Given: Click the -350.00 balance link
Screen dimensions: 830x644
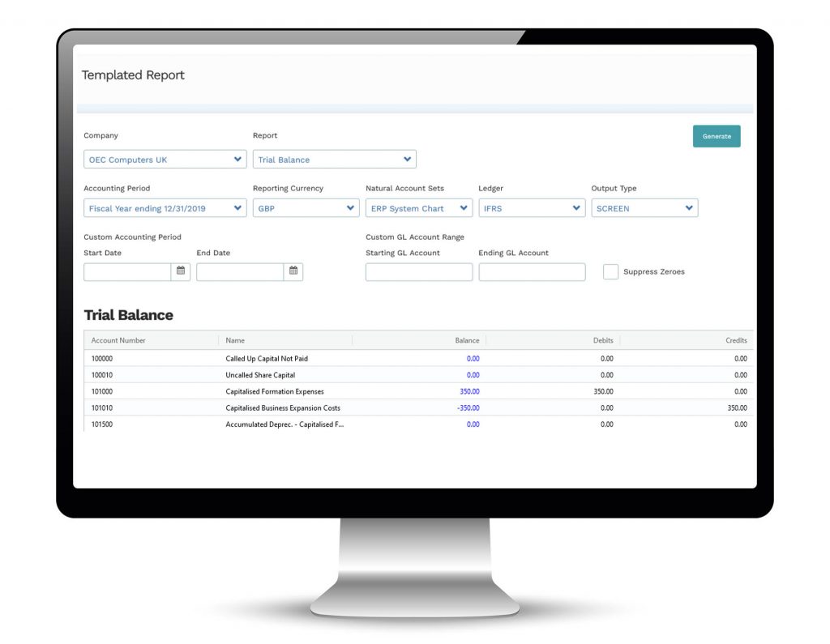Looking at the screenshot, I should pyautogui.click(x=468, y=408).
